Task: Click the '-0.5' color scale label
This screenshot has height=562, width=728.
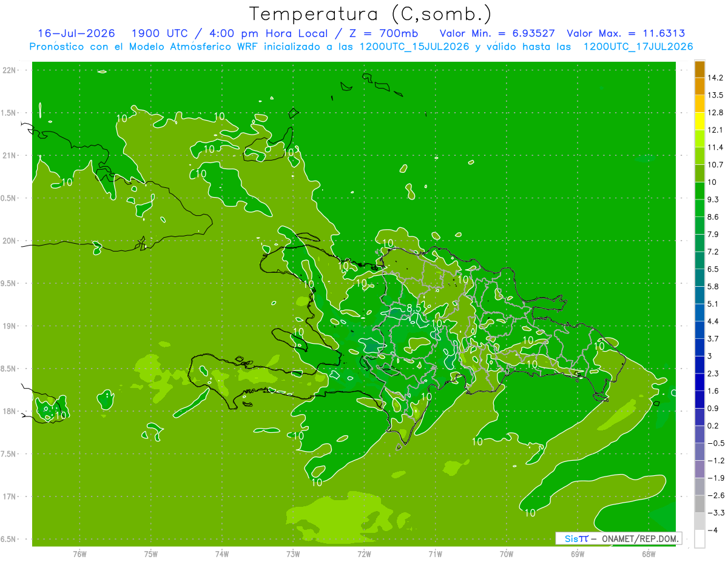Action: point(715,443)
